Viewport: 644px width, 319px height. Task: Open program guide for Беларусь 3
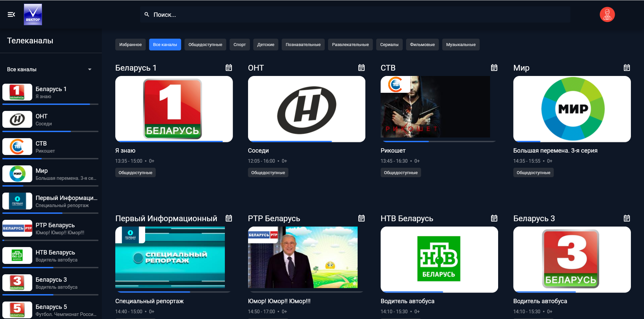pos(627,218)
